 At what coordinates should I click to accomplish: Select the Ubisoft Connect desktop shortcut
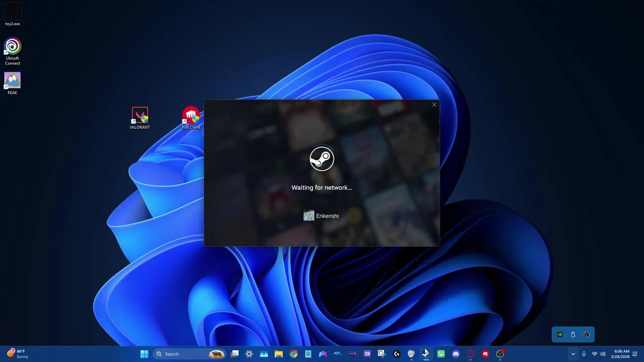point(13,51)
